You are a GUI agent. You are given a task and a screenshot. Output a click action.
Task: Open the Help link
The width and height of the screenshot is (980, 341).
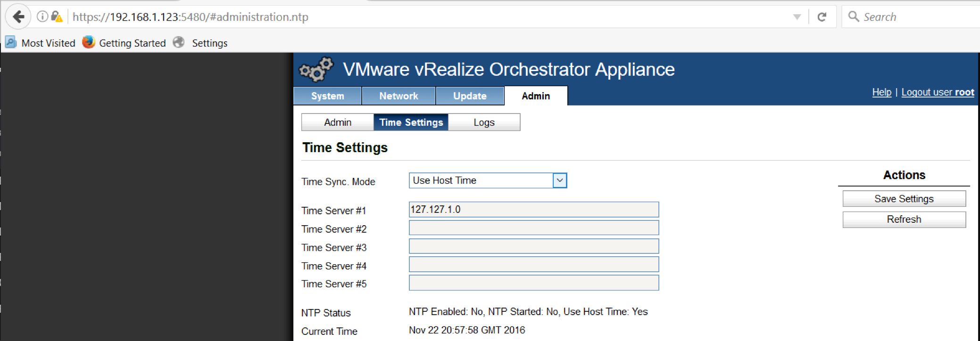click(x=882, y=92)
